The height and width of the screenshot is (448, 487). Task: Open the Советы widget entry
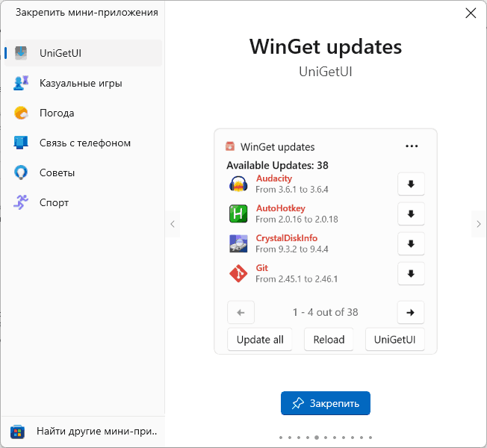83,172
